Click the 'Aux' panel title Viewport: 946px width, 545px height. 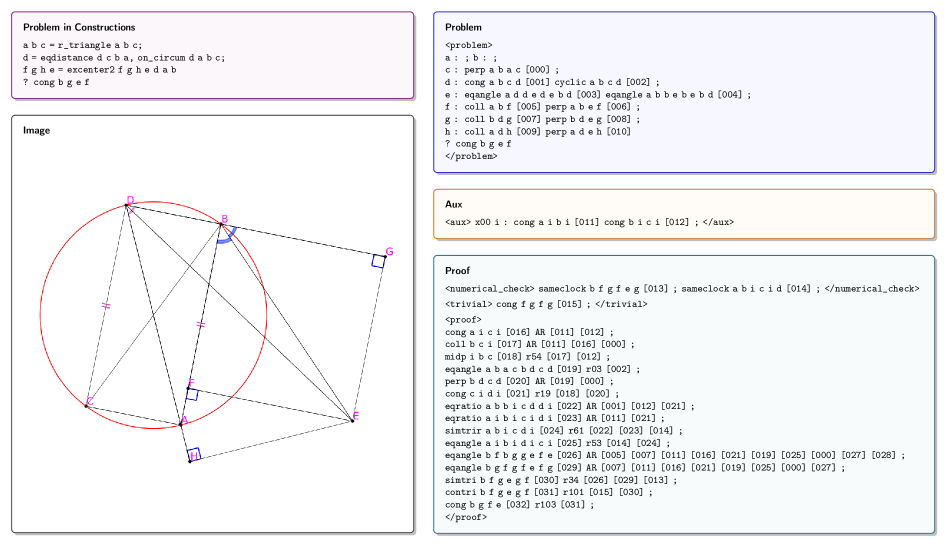click(454, 205)
